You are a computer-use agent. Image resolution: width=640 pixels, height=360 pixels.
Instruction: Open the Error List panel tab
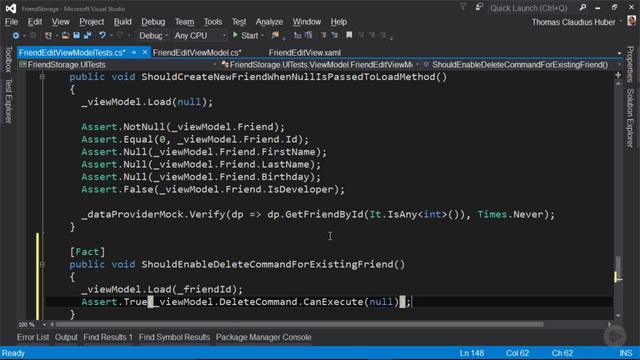[x=33, y=337]
